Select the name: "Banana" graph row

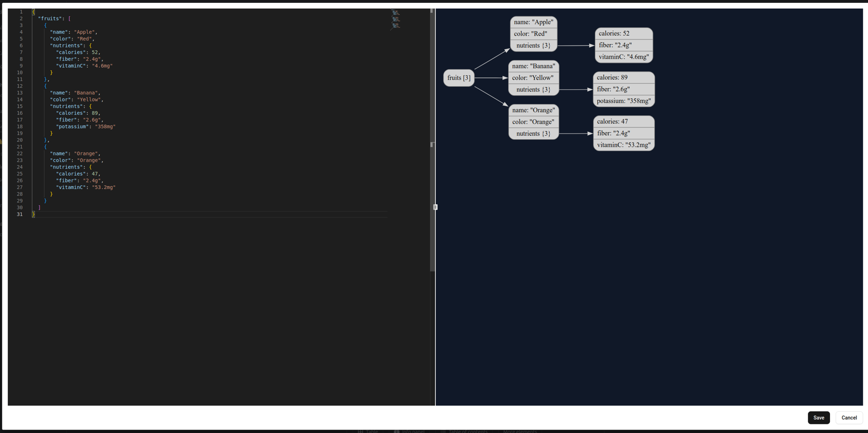click(534, 66)
